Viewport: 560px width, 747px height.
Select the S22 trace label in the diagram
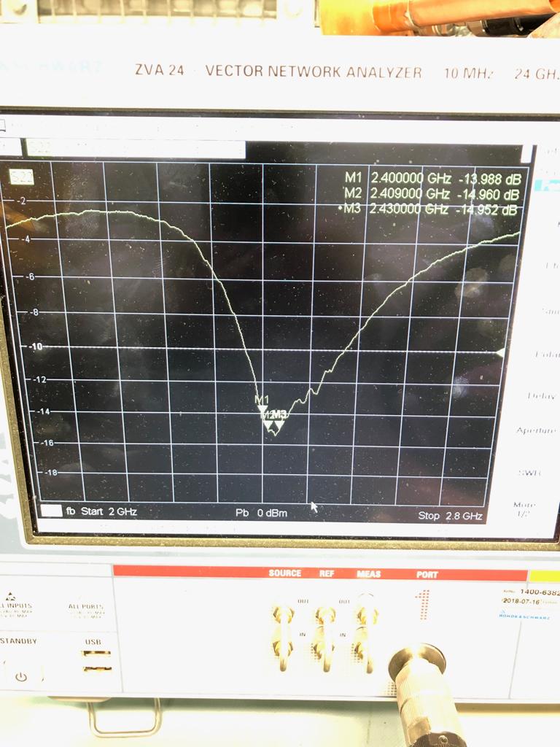(22, 177)
